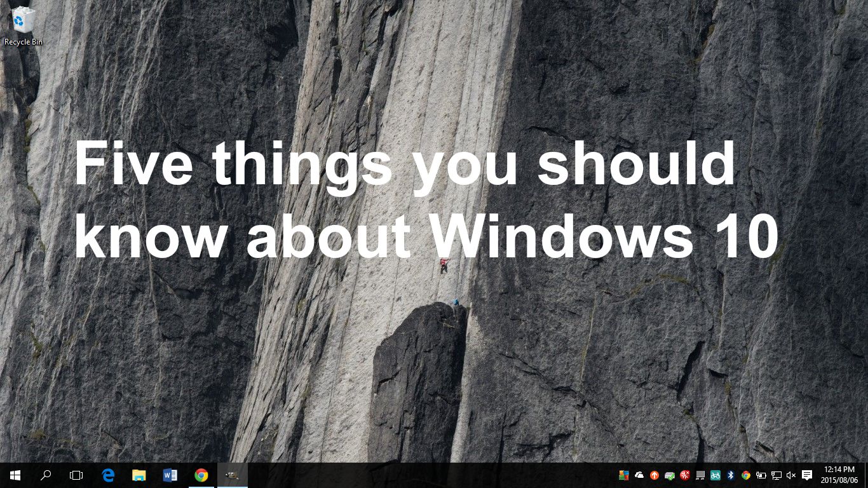The height and width of the screenshot is (488, 868).
Task: Open the OneDrive cloud tray icon
Action: pyautogui.click(x=639, y=475)
